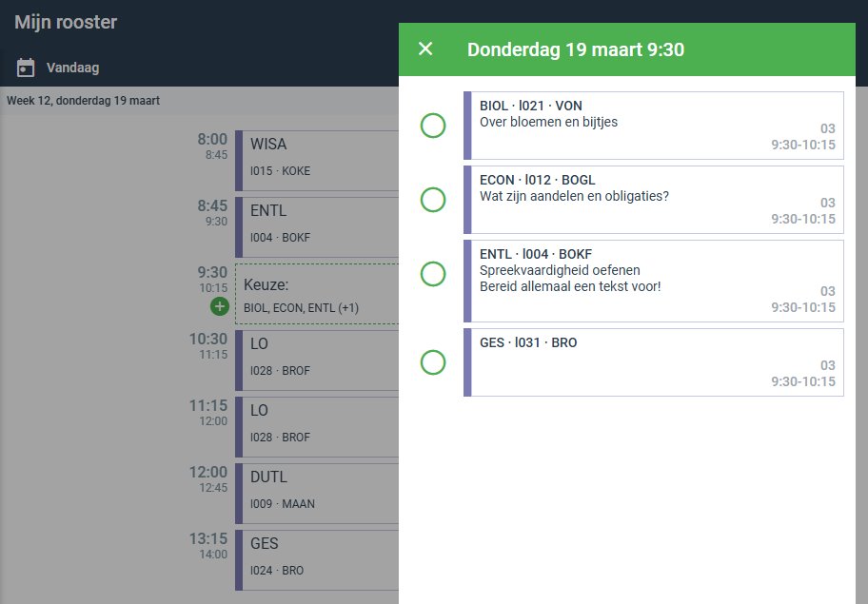Image resolution: width=868 pixels, height=604 pixels.
Task: Click the calendar icon beside Vandaag
Action: point(27,68)
